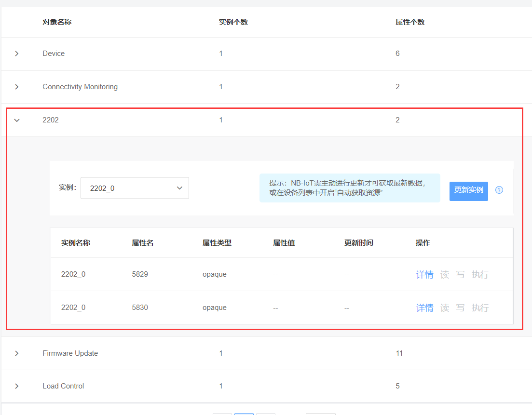Click 写 for attribute 5830
This screenshot has height=415, width=532.
coord(460,308)
